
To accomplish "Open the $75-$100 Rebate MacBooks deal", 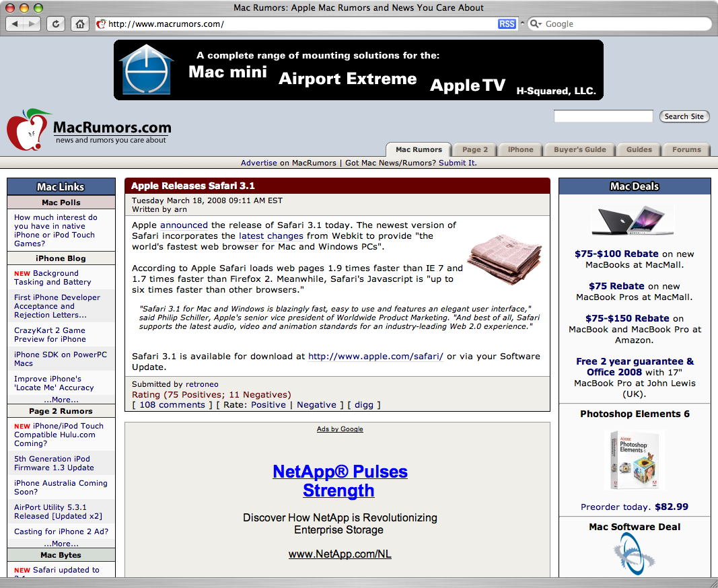I will (x=616, y=254).
